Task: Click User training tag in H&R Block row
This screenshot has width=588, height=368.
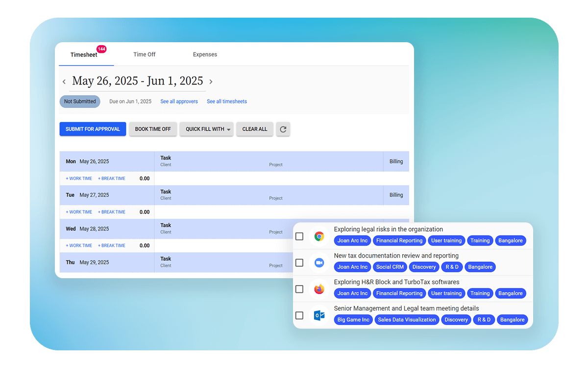Action: [446, 293]
